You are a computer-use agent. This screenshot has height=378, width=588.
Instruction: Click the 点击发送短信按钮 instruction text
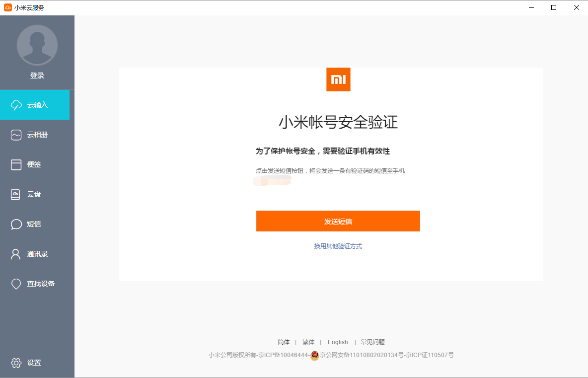330,171
